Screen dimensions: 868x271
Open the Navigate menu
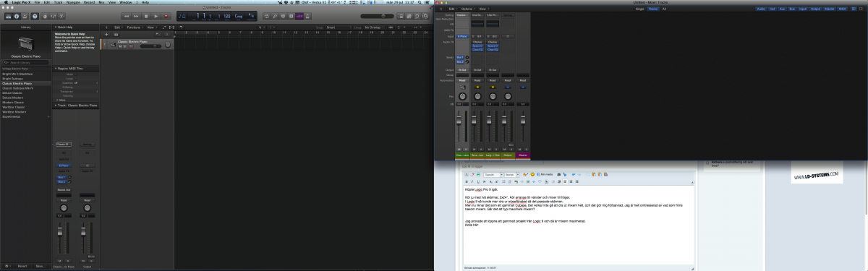pos(73,2)
